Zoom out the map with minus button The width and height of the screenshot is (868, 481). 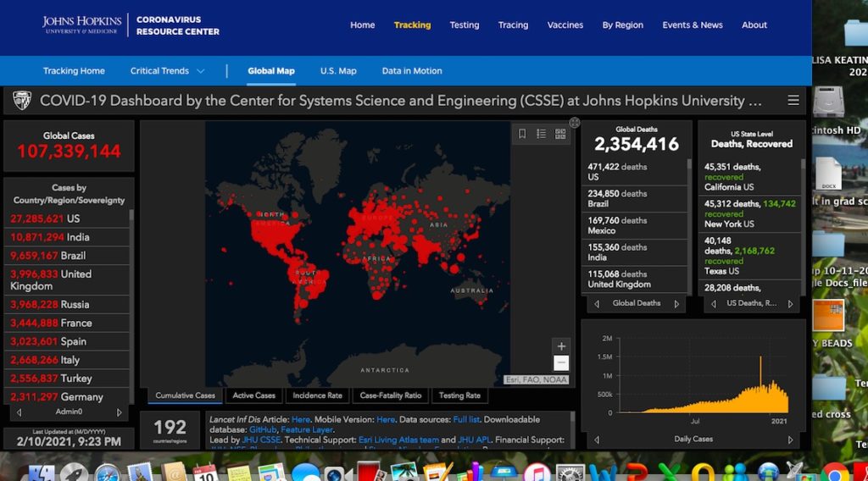(x=561, y=362)
